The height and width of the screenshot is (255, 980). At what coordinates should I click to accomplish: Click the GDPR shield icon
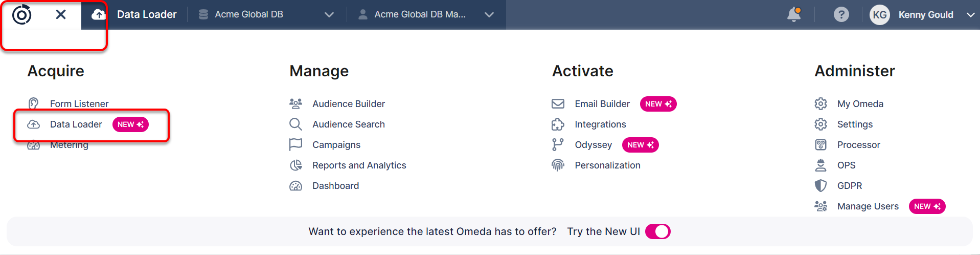821,186
